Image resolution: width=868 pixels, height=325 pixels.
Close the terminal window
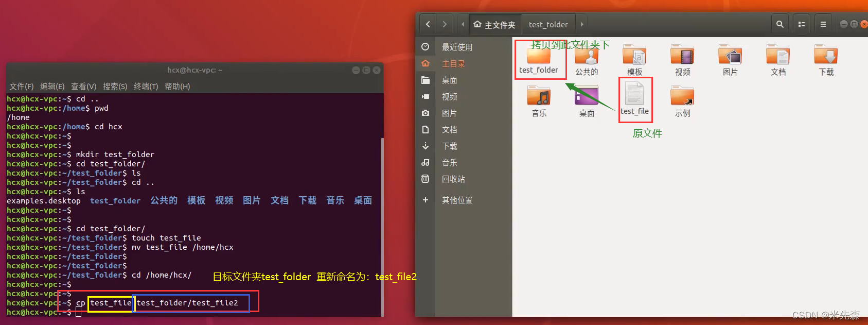(377, 70)
